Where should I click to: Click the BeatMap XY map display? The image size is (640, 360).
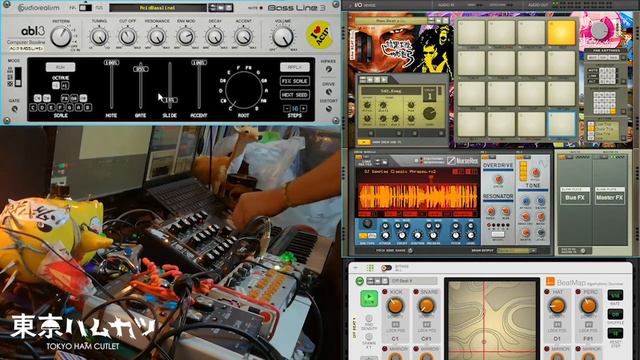[492, 320]
